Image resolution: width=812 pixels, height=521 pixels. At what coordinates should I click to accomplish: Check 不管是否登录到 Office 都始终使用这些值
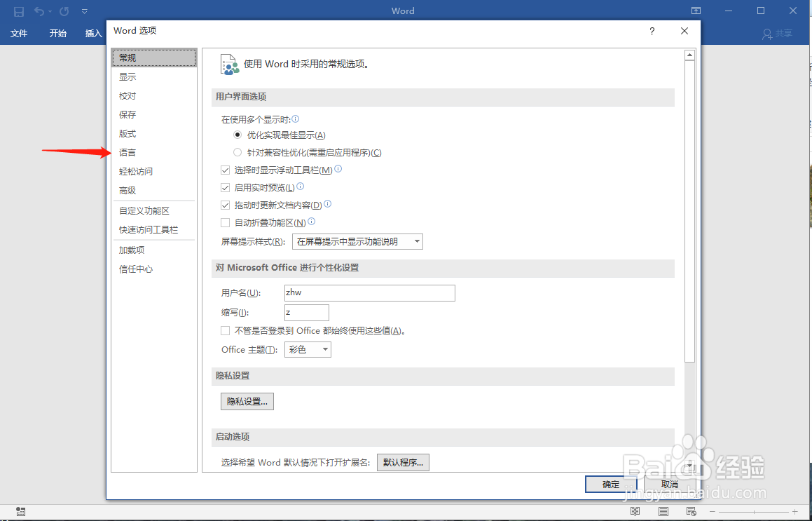pos(226,331)
